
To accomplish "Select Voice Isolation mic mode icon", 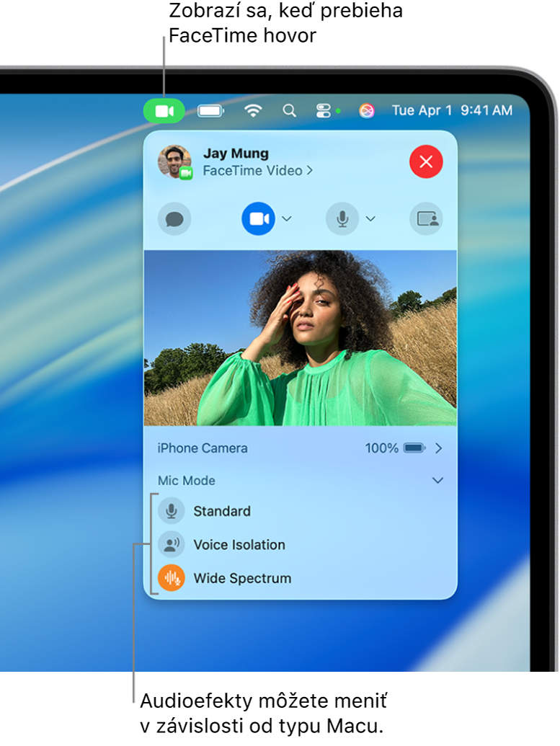I will point(172,544).
